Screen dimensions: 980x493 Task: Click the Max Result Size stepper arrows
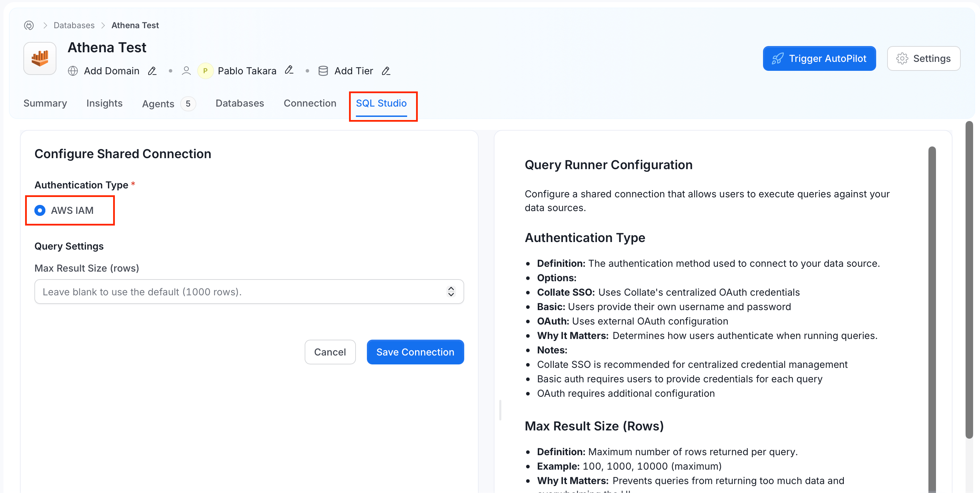pos(451,292)
